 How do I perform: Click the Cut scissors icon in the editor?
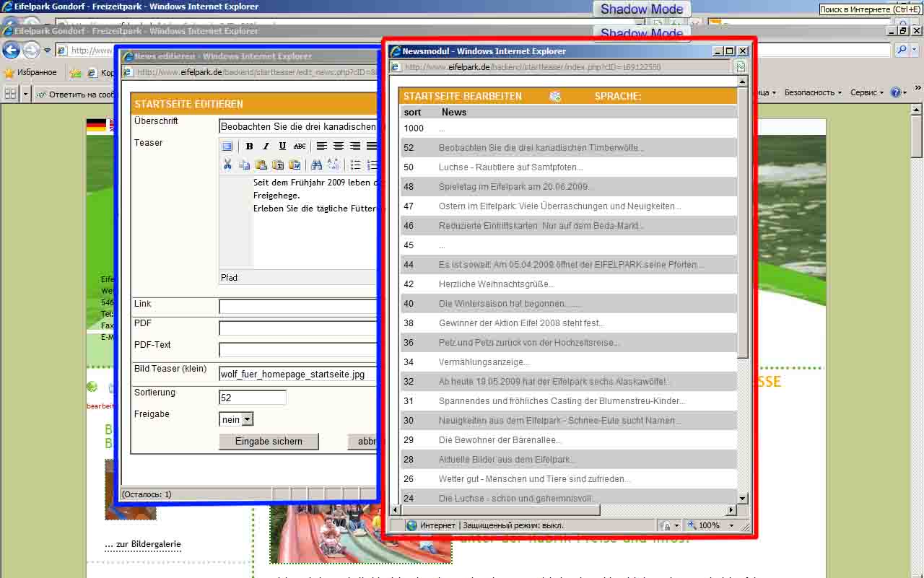coord(227,165)
